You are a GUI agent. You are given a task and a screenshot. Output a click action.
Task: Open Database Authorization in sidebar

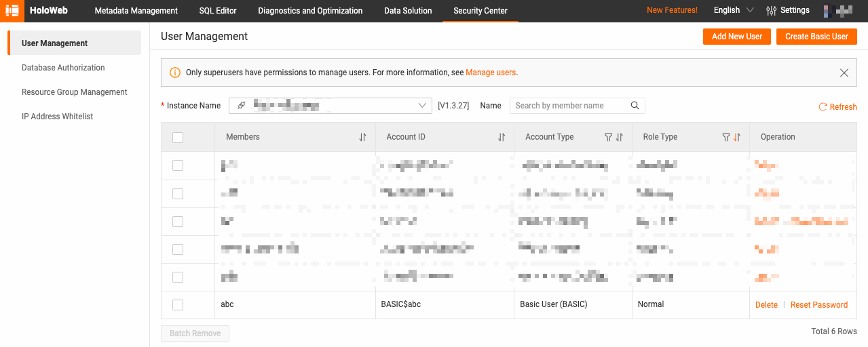(63, 68)
